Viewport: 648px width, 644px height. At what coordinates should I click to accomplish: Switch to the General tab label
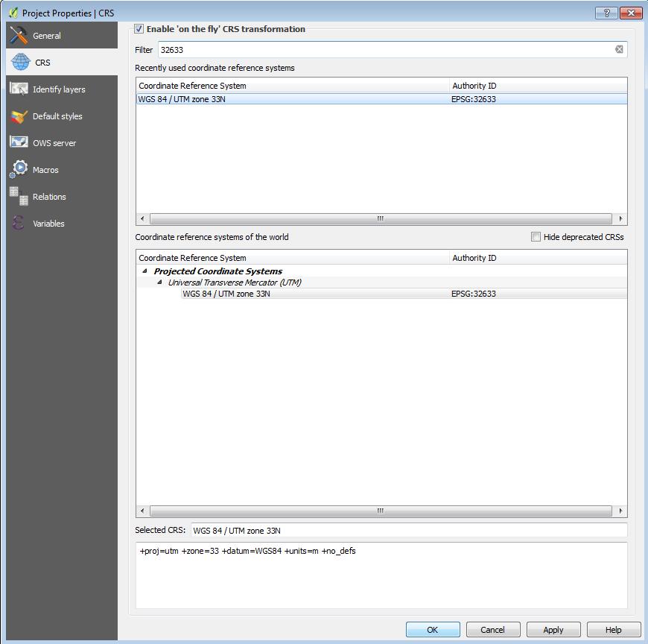pos(47,36)
